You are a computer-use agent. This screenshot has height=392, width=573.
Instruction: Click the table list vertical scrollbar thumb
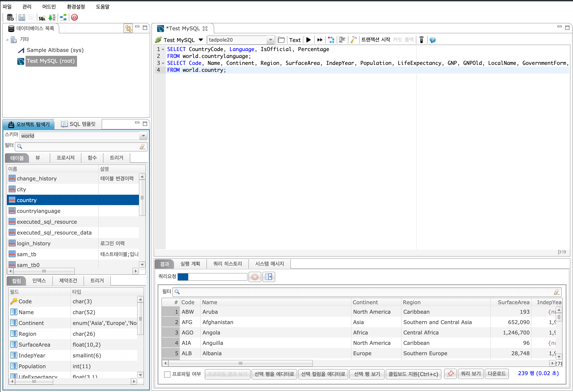[142, 198]
